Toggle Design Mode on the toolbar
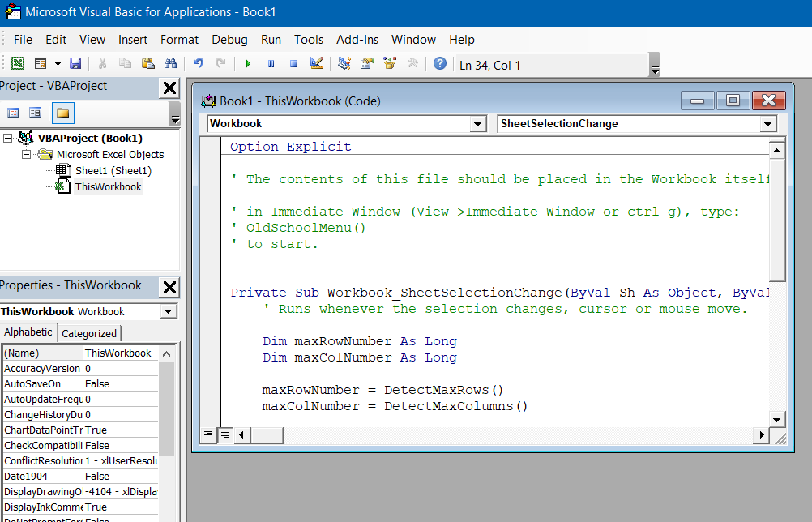The width and height of the screenshot is (812, 522). click(x=316, y=63)
